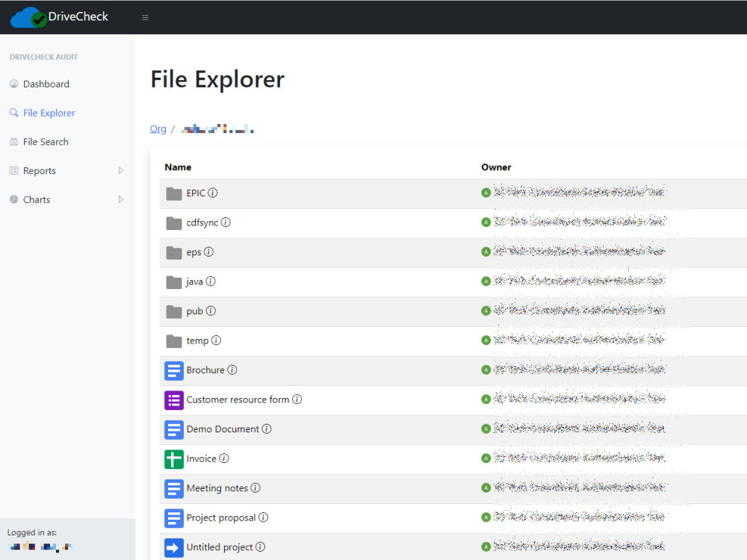Show info for Demo Document
Screen dimensions: 747x560
coord(267,429)
